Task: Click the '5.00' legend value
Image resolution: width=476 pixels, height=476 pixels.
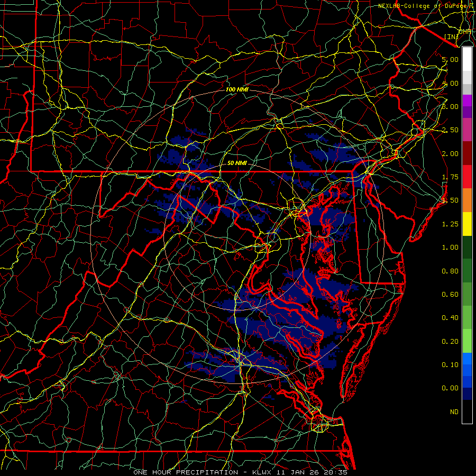Action: pyautogui.click(x=450, y=59)
